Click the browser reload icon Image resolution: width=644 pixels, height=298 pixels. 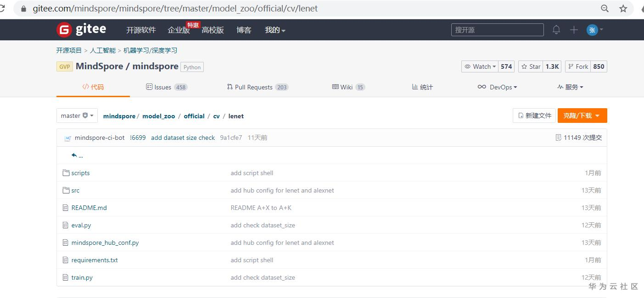pyautogui.click(x=2, y=8)
